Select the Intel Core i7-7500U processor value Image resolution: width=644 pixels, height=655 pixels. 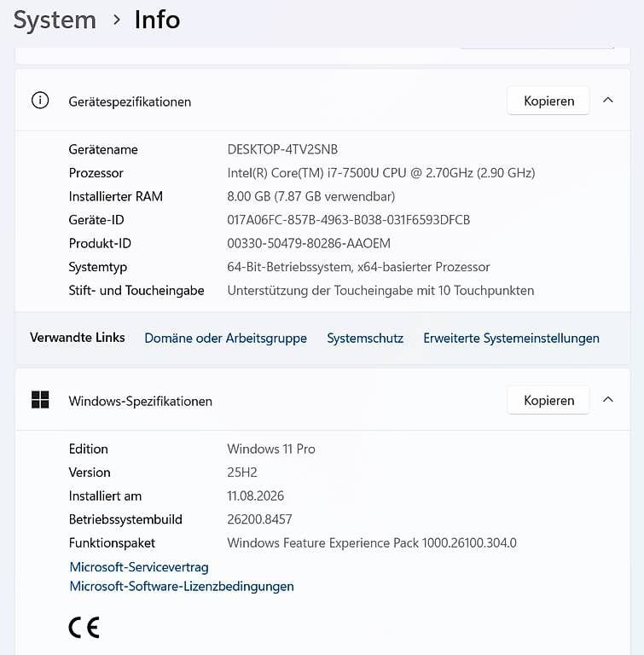[381, 173]
